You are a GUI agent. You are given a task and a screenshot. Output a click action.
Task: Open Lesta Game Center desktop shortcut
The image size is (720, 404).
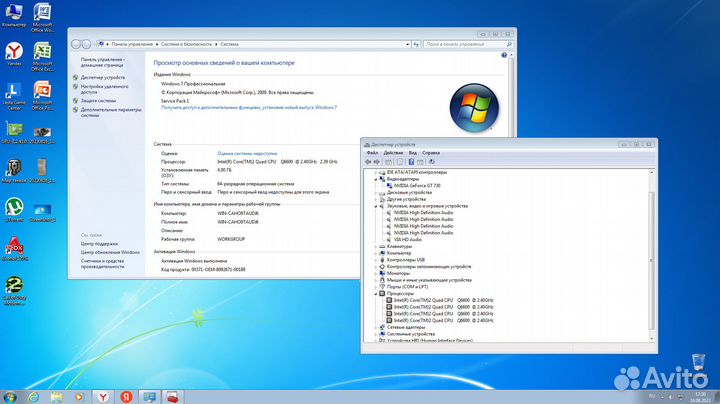(x=14, y=96)
